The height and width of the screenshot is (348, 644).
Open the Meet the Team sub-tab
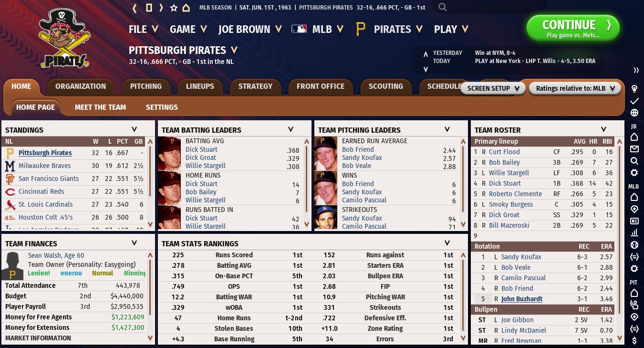pos(100,107)
